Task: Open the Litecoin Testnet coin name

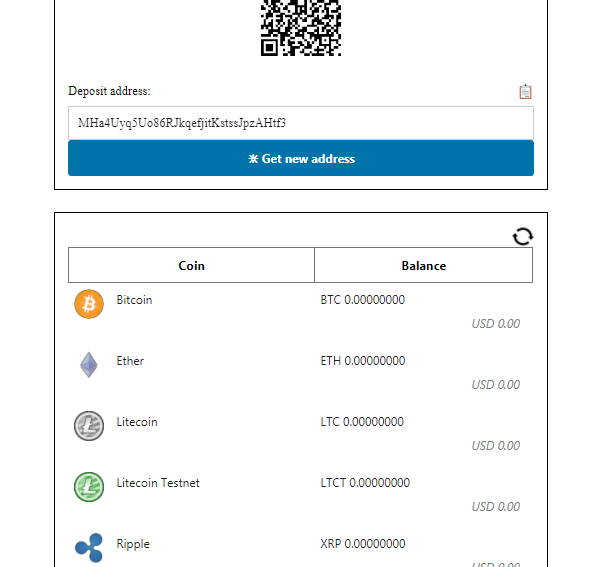Action: point(158,483)
